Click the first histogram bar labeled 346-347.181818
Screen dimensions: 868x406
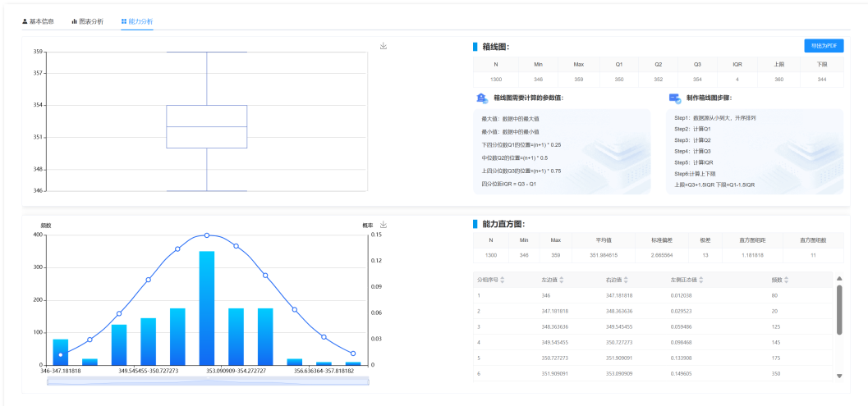click(x=60, y=352)
